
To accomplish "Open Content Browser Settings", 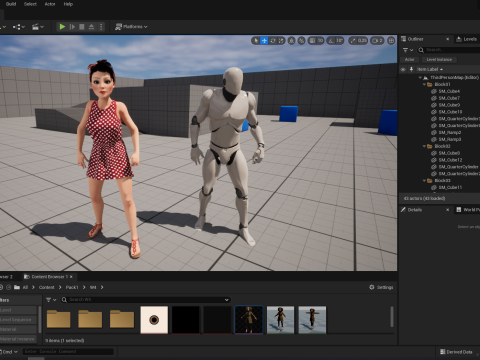I will pos(381,287).
